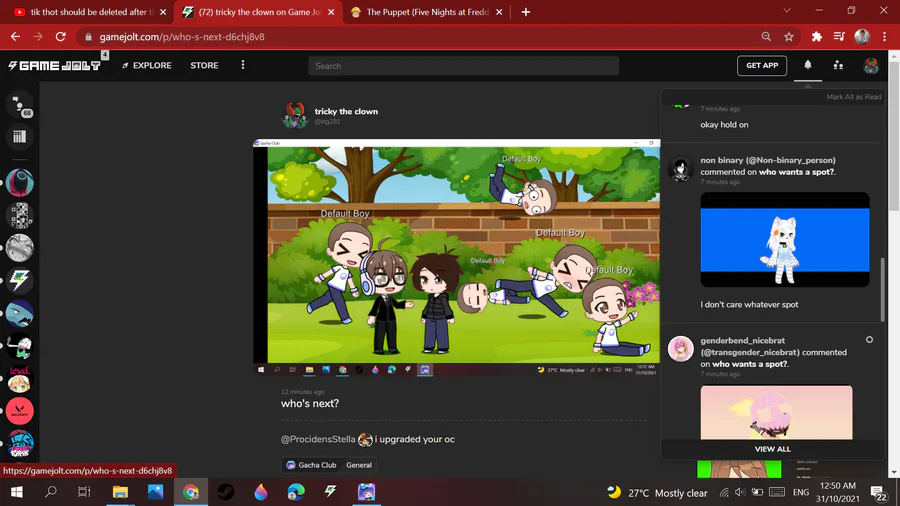
Task: Open the chat icon with 68 badge
Action: coord(20,105)
